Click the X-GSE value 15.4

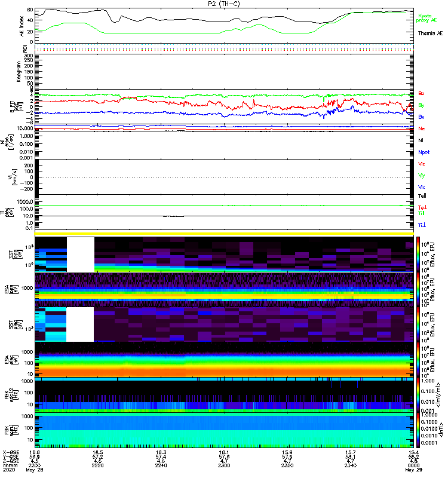click(413, 453)
